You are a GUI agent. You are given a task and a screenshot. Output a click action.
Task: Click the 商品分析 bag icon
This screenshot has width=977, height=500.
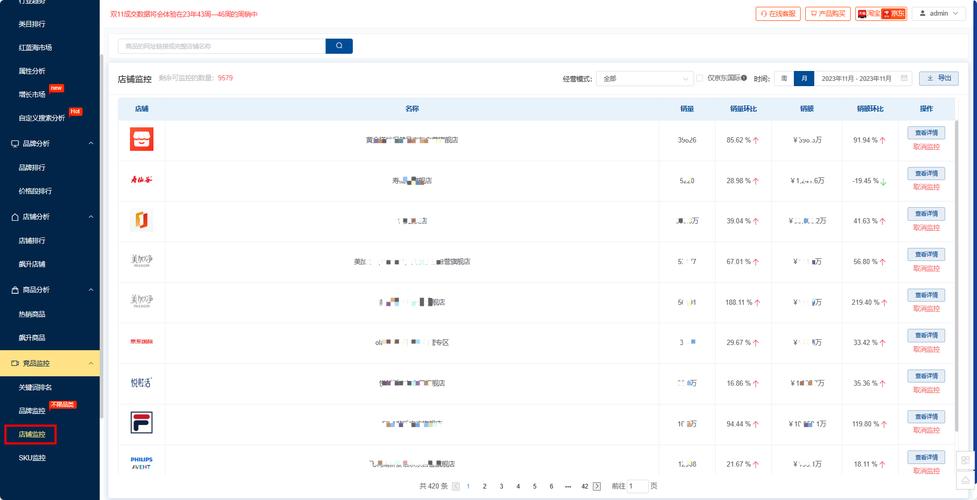15,290
